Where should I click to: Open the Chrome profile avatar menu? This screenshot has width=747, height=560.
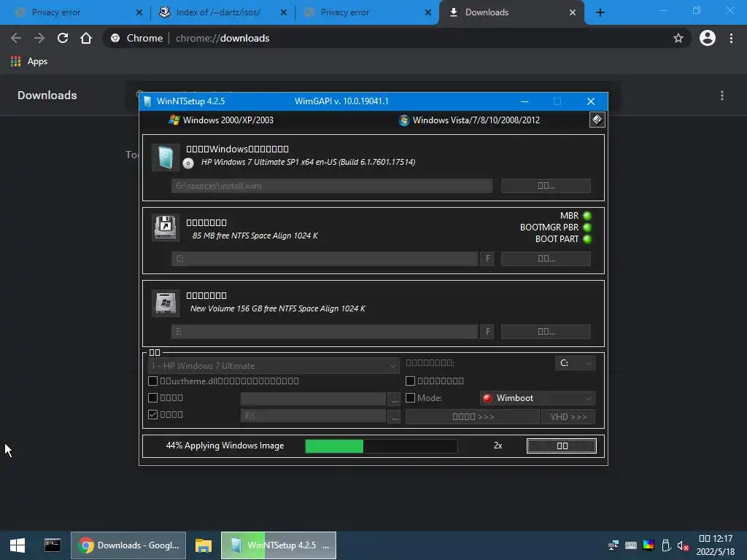[708, 38]
